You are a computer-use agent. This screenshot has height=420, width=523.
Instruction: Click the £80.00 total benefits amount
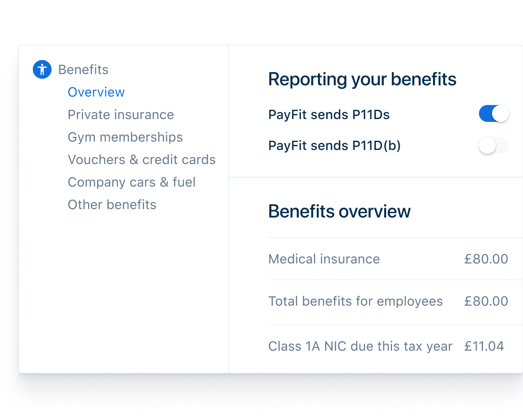pyautogui.click(x=486, y=301)
